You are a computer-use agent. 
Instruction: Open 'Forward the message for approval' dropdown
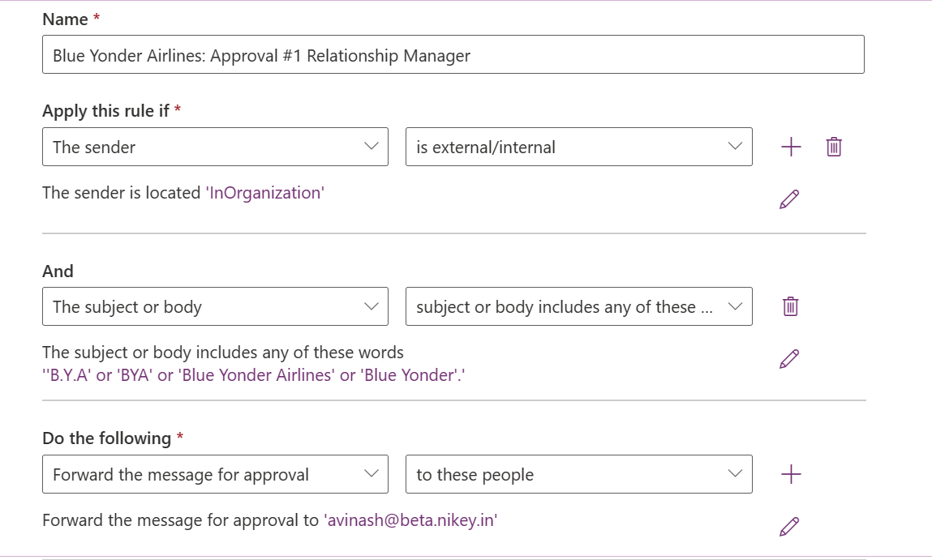pos(214,474)
